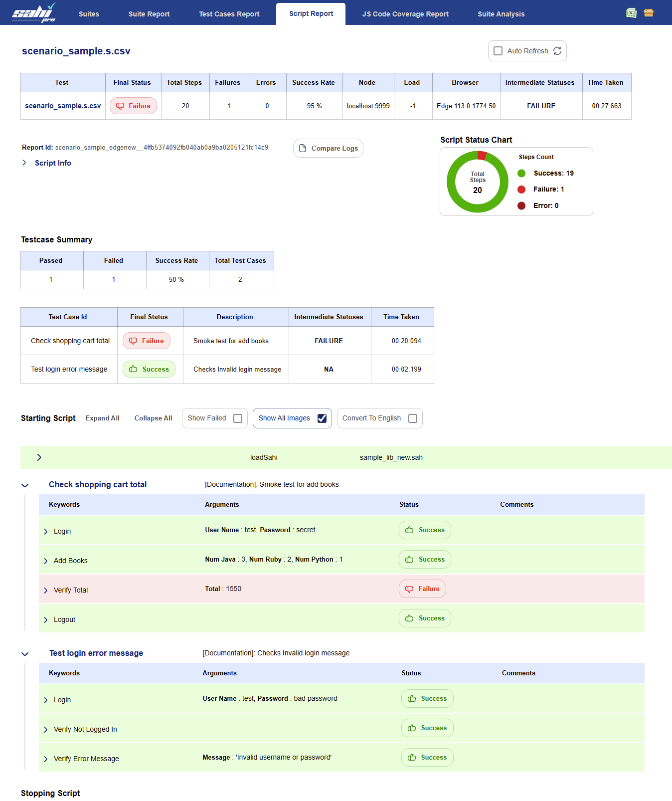Image resolution: width=672 pixels, height=801 pixels.
Task: Click the document icon in Compare Logs
Action: pyautogui.click(x=303, y=148)
